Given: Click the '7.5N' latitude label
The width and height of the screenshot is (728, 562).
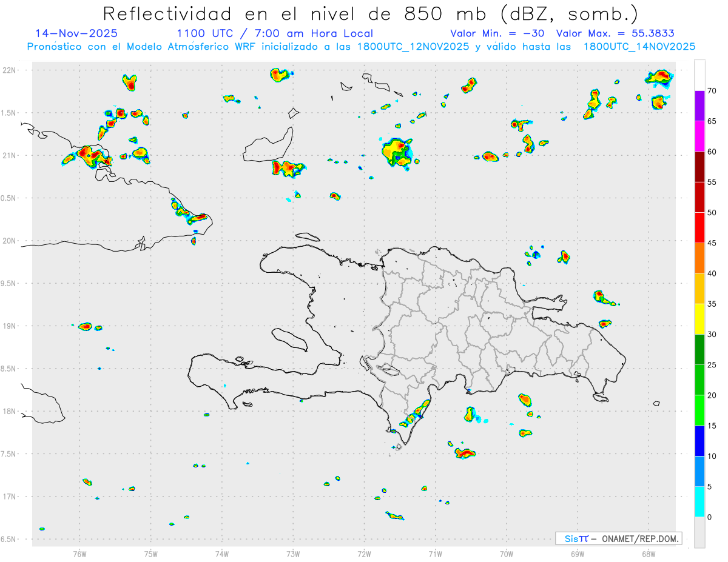Looking at the screenshot, I should pyautogui.click(x=9, y=454).
